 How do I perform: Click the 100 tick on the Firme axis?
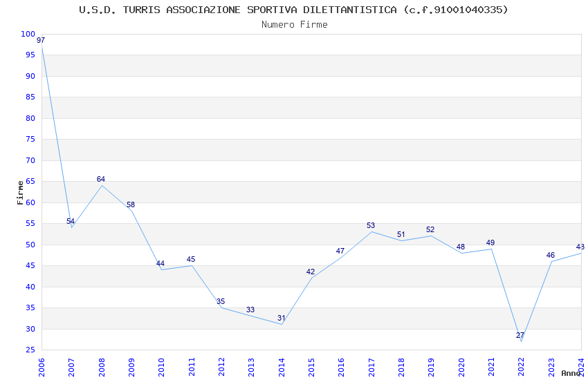coord(28,34)
